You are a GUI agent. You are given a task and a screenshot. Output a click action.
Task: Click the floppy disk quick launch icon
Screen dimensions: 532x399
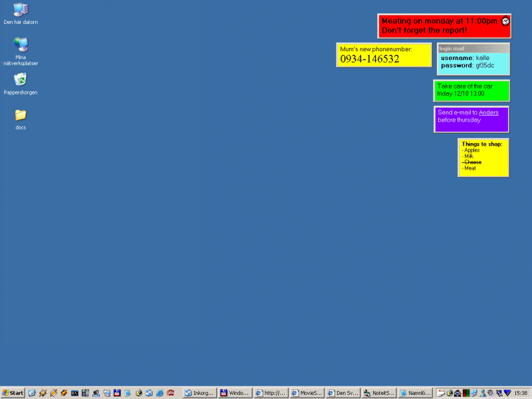[117, 393]
